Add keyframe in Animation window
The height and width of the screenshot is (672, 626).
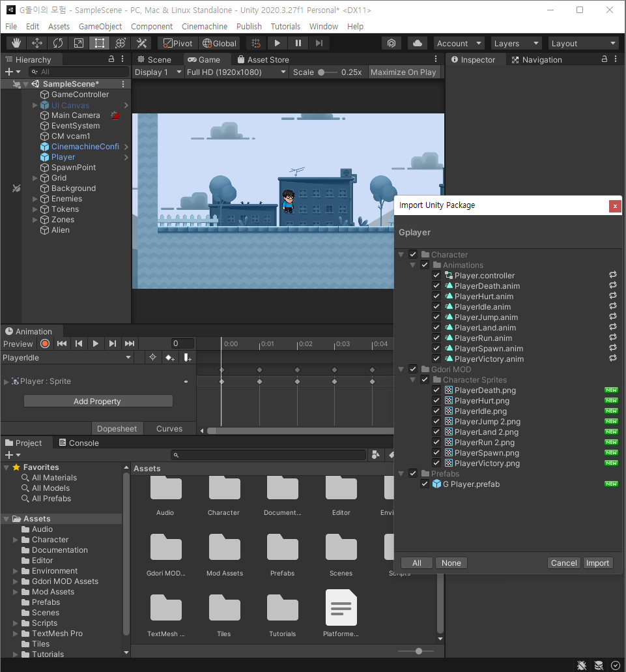click(x=170, y=357)
